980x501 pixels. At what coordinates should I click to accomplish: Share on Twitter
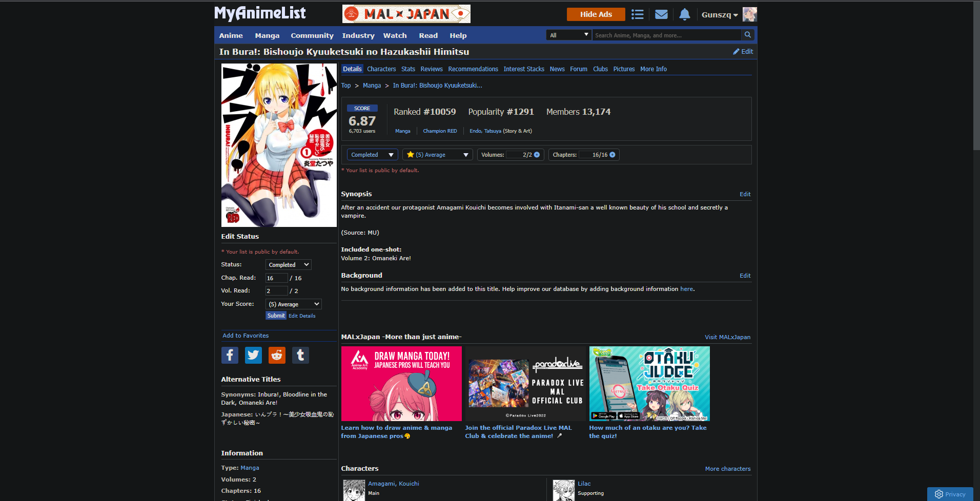253,355
